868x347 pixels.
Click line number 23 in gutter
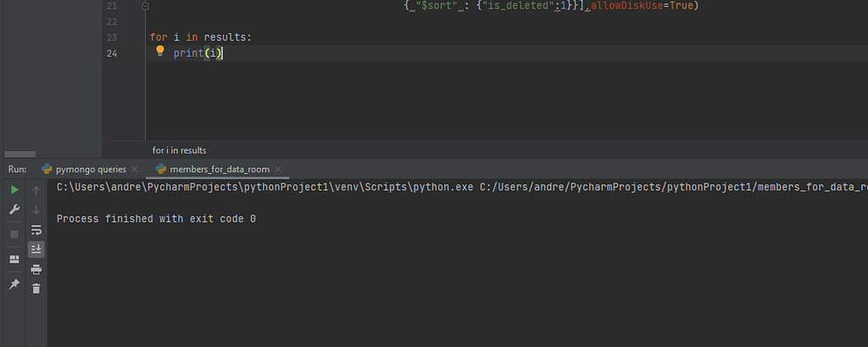[x=111, y=37]
